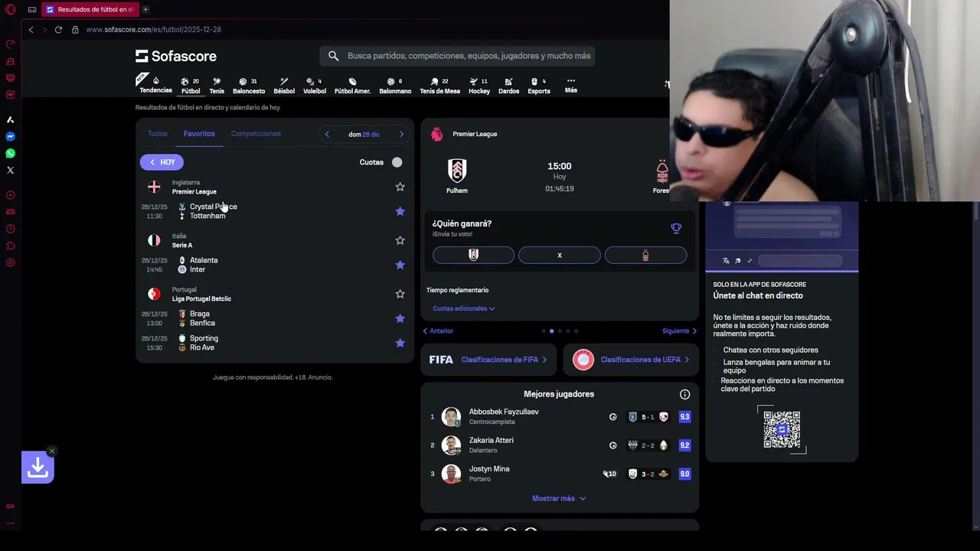Image resolution: width=980 pixels, height=551 pixels.
Task: Click the browser address bar URL
Action: [153, 30]
